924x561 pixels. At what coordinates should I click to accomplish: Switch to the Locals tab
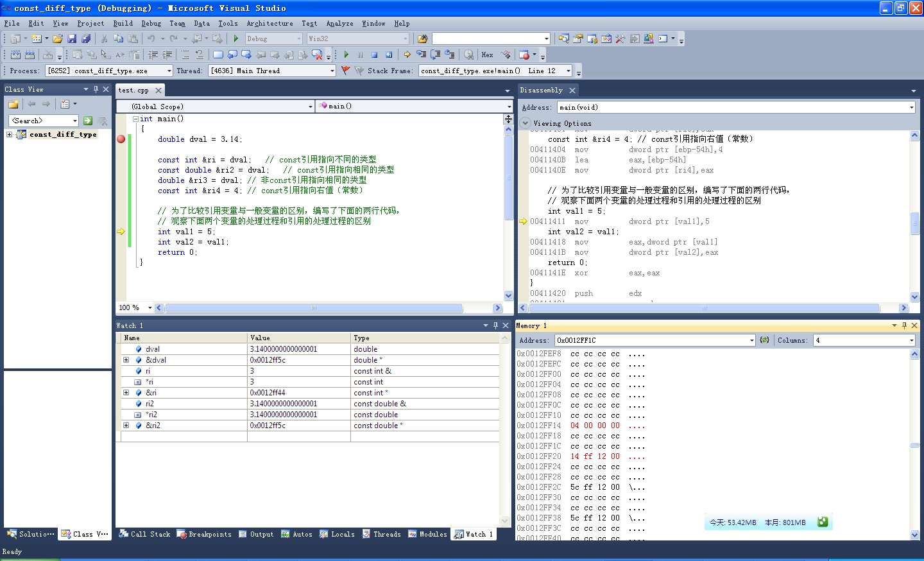tap(338, 534)
